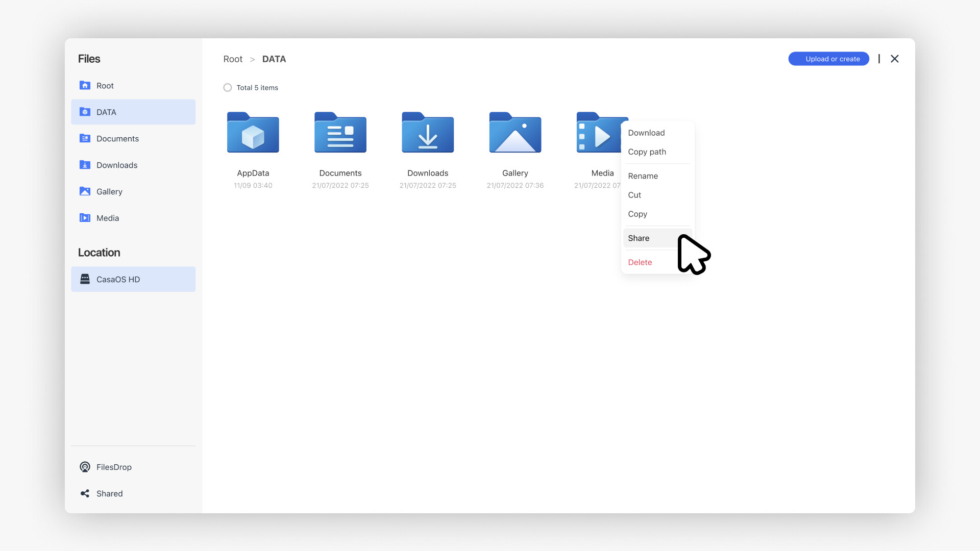The image size is (980, 551).
Task: Click the Documents icon in sidebar
Action: (85, 138)
